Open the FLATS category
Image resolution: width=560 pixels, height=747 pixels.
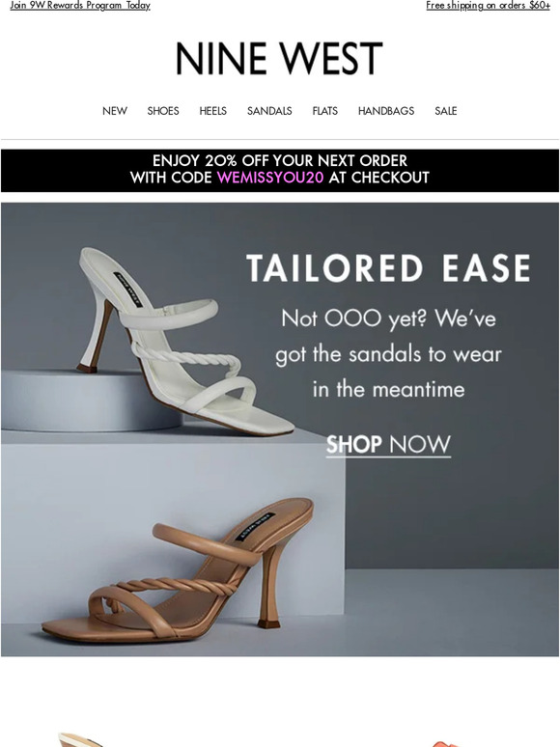point(325,111)
